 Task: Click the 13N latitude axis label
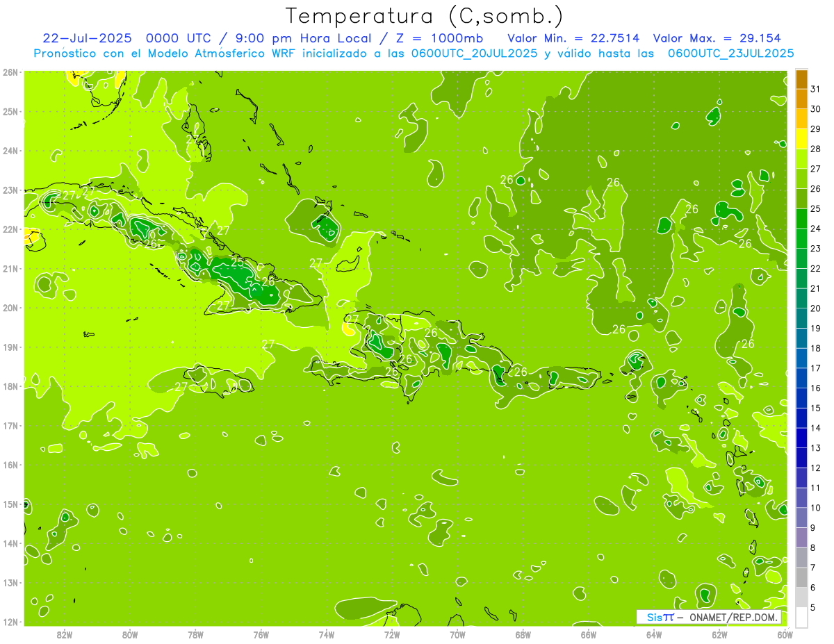pos(10,582)
